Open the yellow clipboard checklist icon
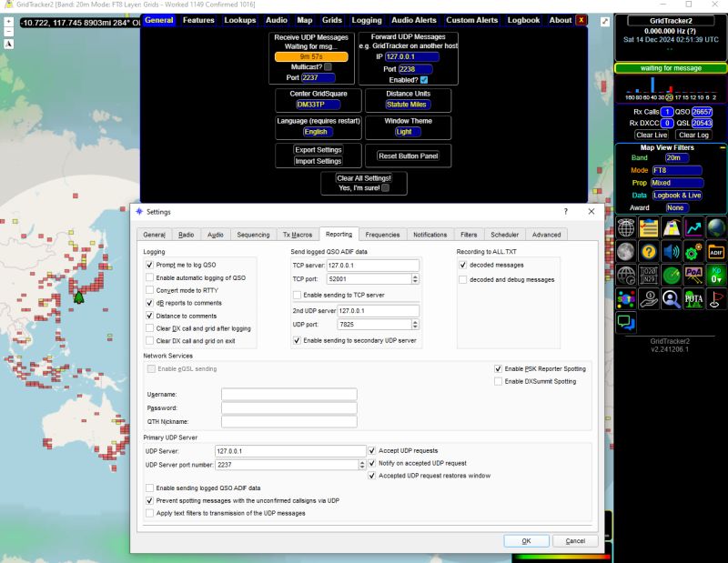Screen dimensions: 728x563 pos(649,228)
